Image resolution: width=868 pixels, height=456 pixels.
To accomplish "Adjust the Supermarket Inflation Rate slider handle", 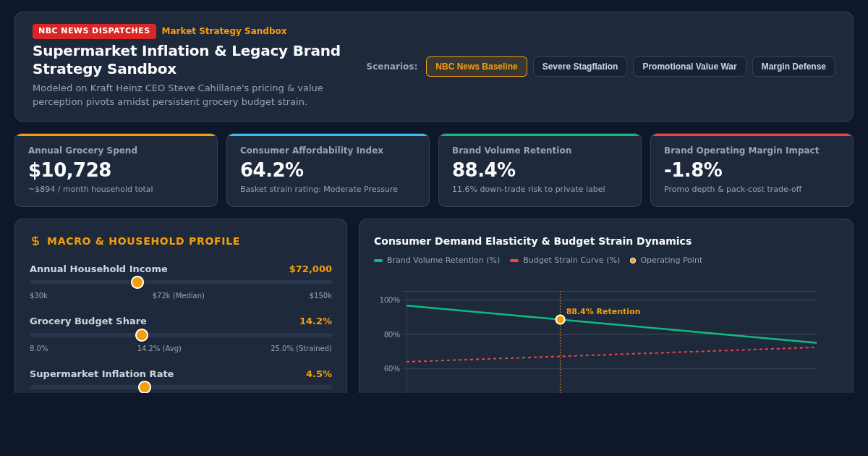I will (145, 387).
